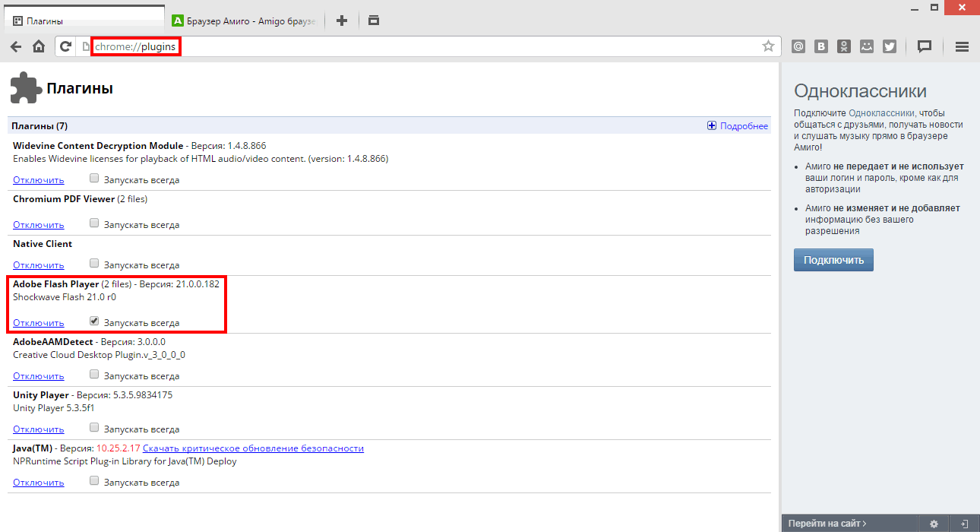
Task: Click the Creative Cloud Desktop Plugin.v_3_0_0_0 text
Action: [x=99, y=355]
